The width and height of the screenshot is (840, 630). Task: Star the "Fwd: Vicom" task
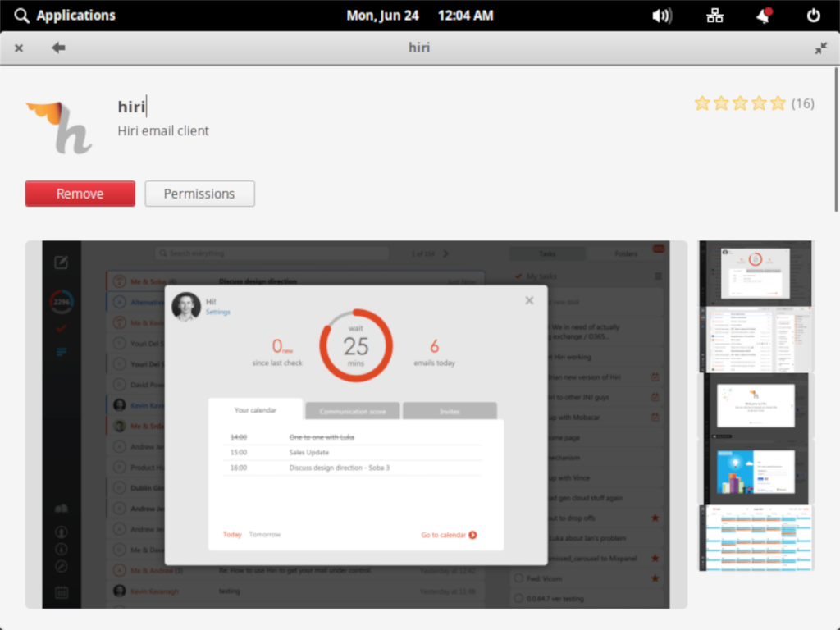tap(655, 578)
